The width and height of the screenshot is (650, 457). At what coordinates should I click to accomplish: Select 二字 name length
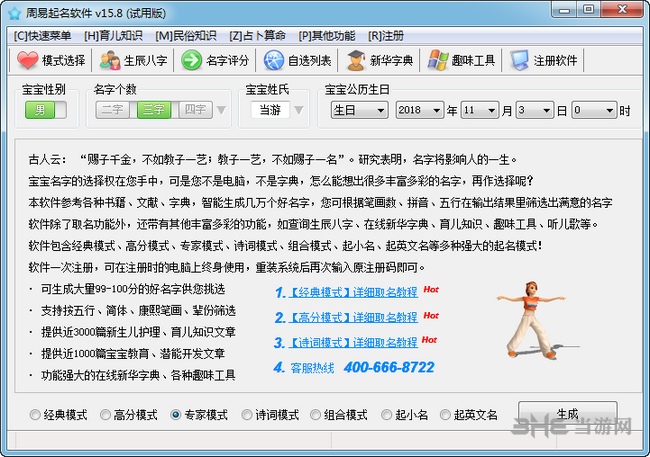pyautogui.click(x=112, y=110)
